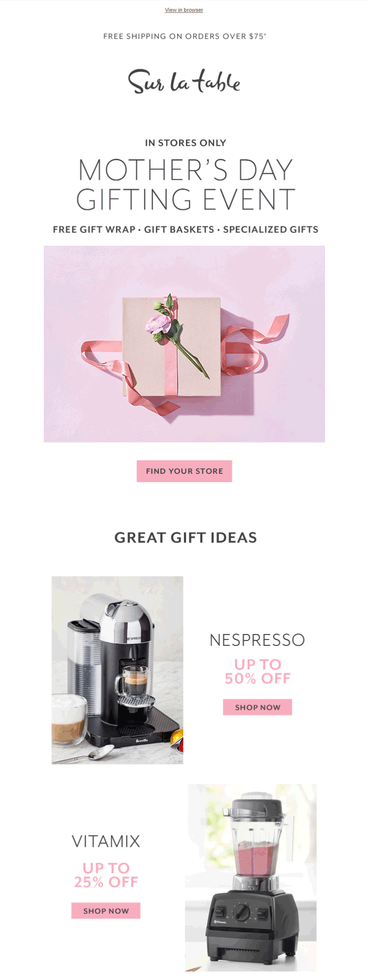Click the Vitamix blender control dial
This screenshot has width=369, height=980.
[242, 913]
